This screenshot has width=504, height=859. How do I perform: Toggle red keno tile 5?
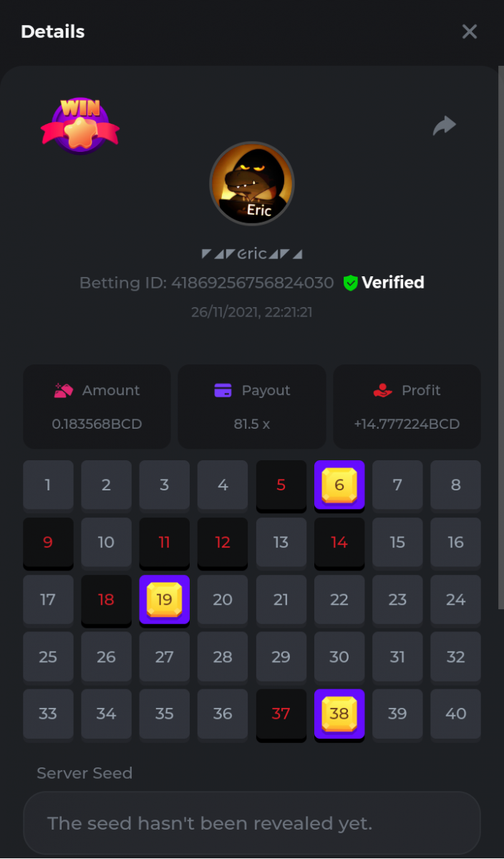click(x=281, y=485)
